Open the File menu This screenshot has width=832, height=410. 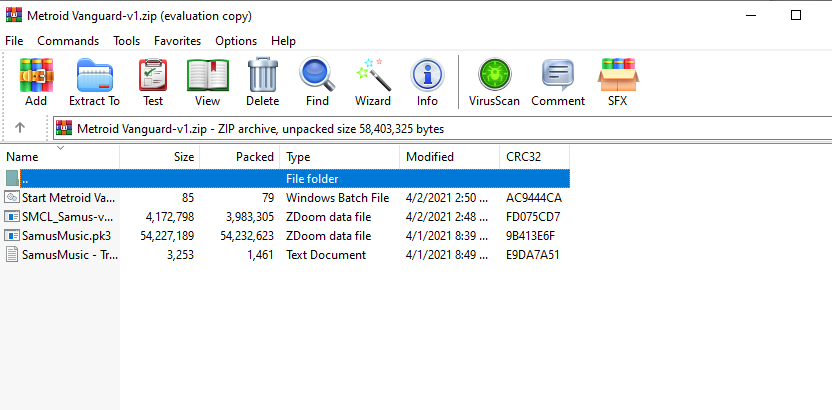pyautogui.click(x=14, y=41)
